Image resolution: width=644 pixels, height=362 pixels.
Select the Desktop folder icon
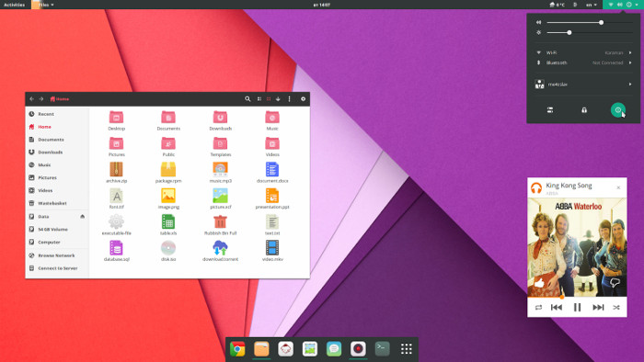tap(116, 118)
